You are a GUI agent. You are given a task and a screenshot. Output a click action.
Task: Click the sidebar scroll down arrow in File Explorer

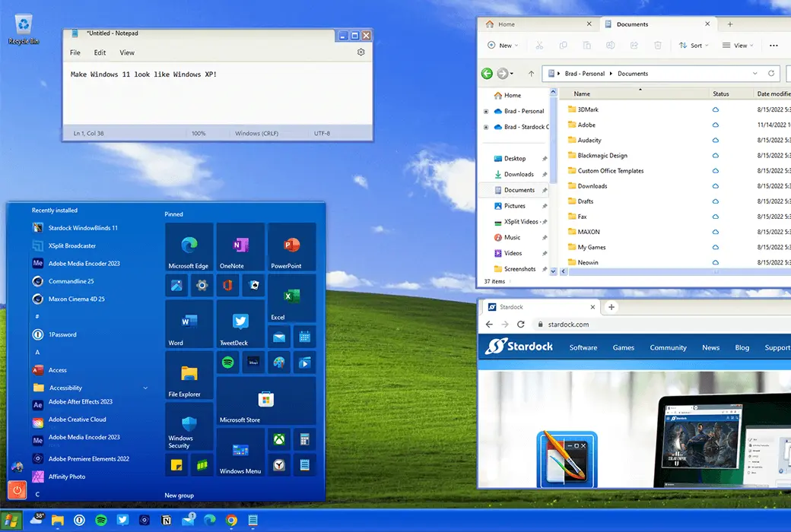click(554, 271)
